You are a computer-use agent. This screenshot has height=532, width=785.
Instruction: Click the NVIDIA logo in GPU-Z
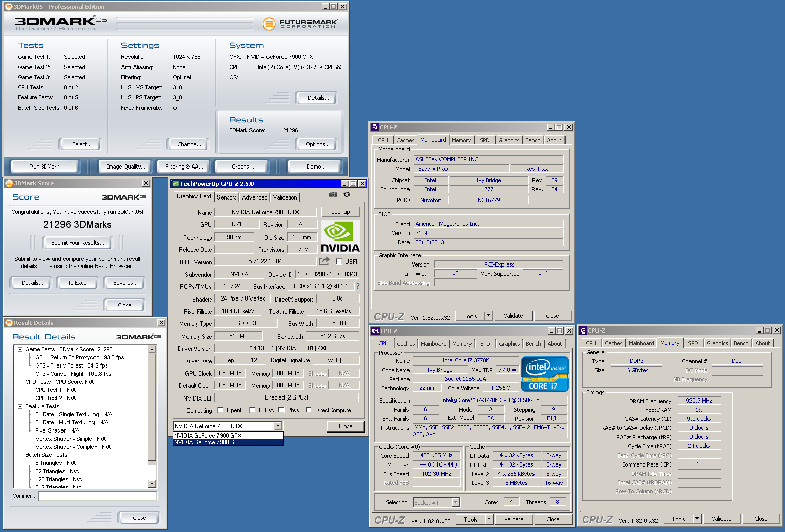point(340,237)
